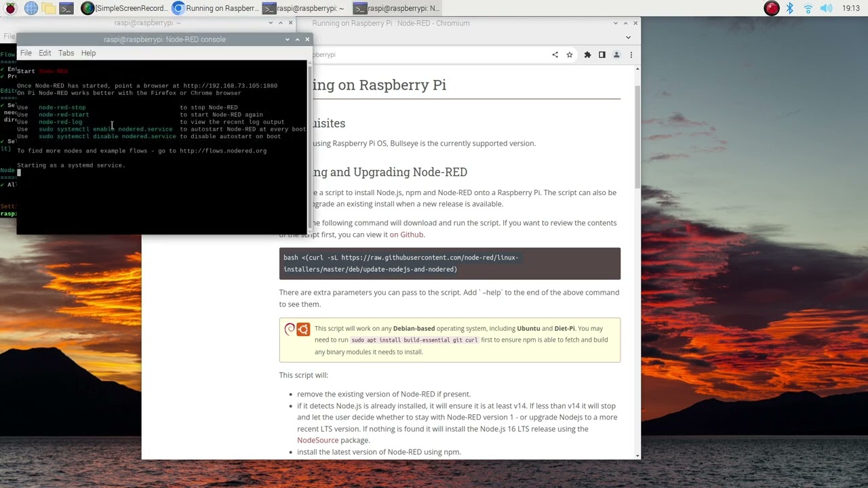Toggle Chromium side panel

click(x=601, y=55)
